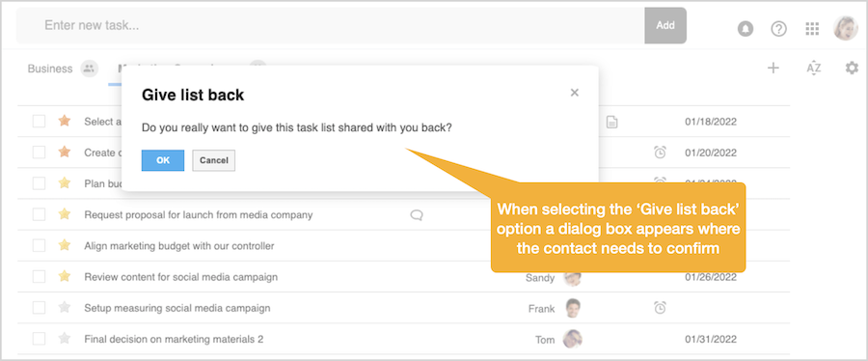Toggle the star on Setup measuring social media campaign
The width and height of the screenshot is (868, 361).
click(65, 307)
